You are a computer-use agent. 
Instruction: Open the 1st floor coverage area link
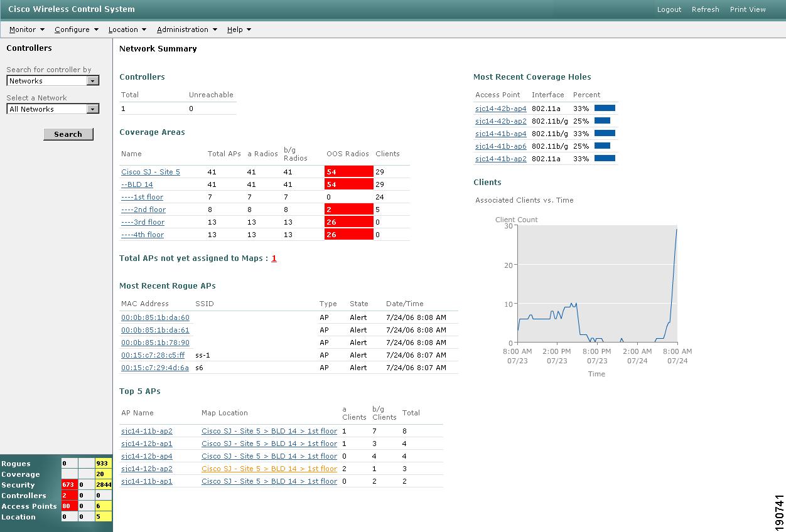coord(142,197)
